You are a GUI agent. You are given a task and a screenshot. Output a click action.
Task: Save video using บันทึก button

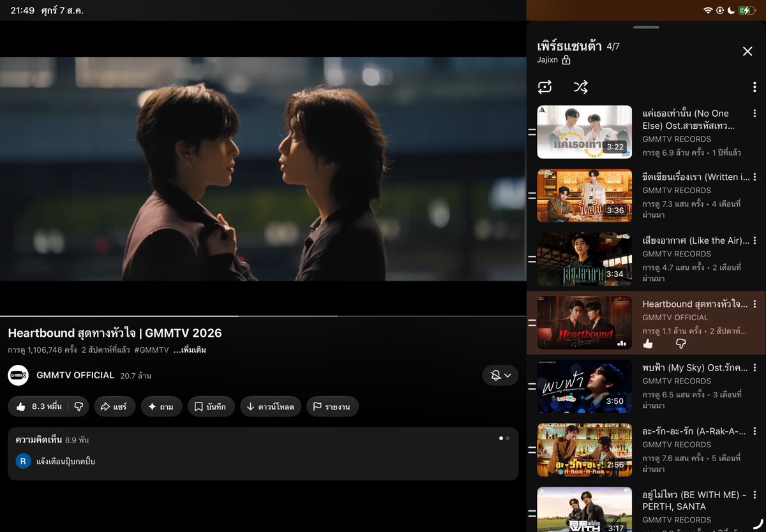[x=211, y=406]
